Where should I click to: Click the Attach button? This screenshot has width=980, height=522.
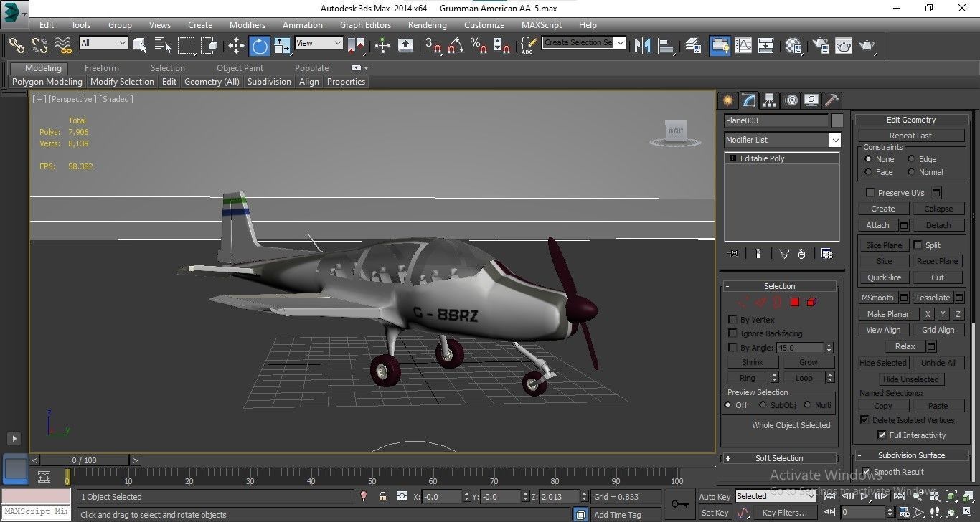(x=877, y=225)
